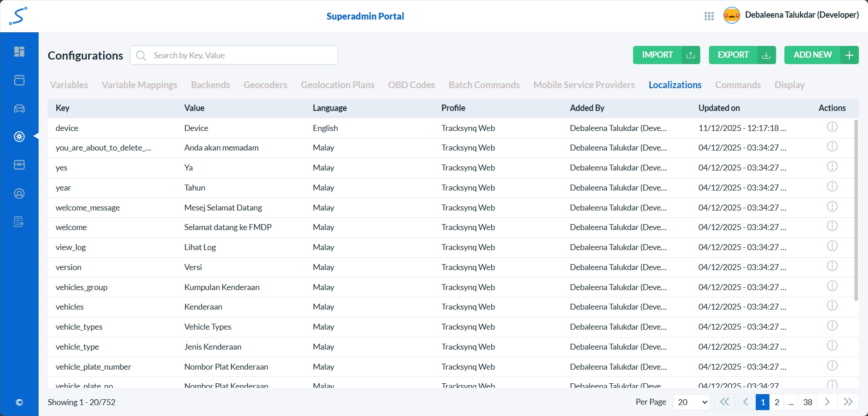Click the Tracksynq logo icon
This screenshot has width=868, height=416.
click(x=18, y=16)
